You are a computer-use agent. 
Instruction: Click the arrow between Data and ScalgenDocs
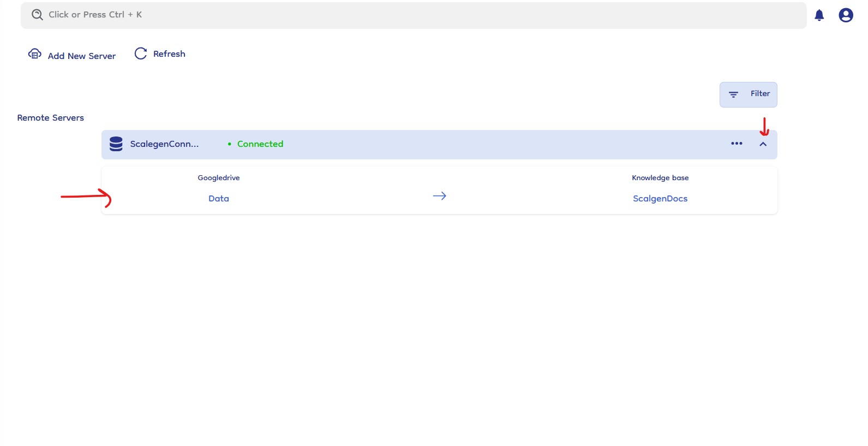tap(439, 196)
